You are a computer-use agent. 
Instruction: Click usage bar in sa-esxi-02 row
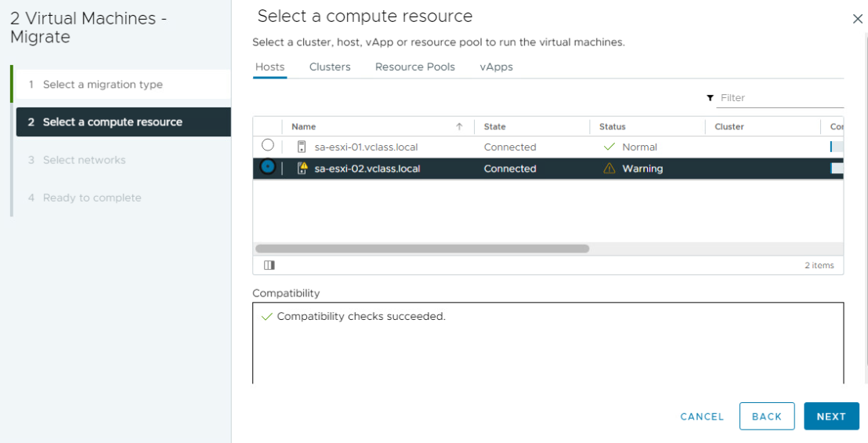tap(837, 169)
